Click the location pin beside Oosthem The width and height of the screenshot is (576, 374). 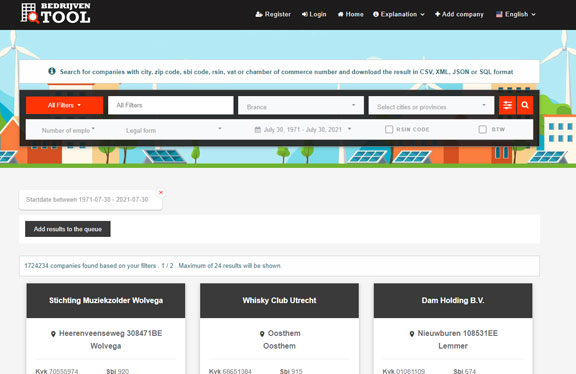pyautogui.click(x=262, y=334)
